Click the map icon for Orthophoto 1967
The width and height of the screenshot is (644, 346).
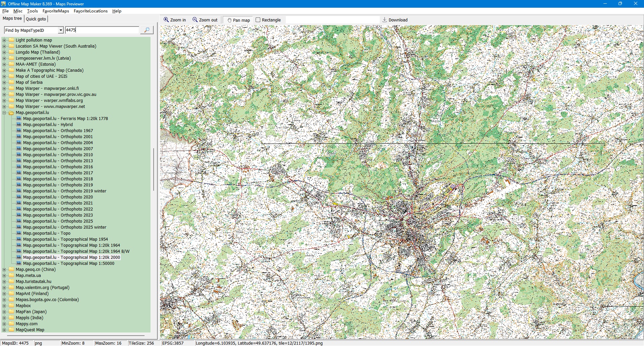click(x=19, y=131)
